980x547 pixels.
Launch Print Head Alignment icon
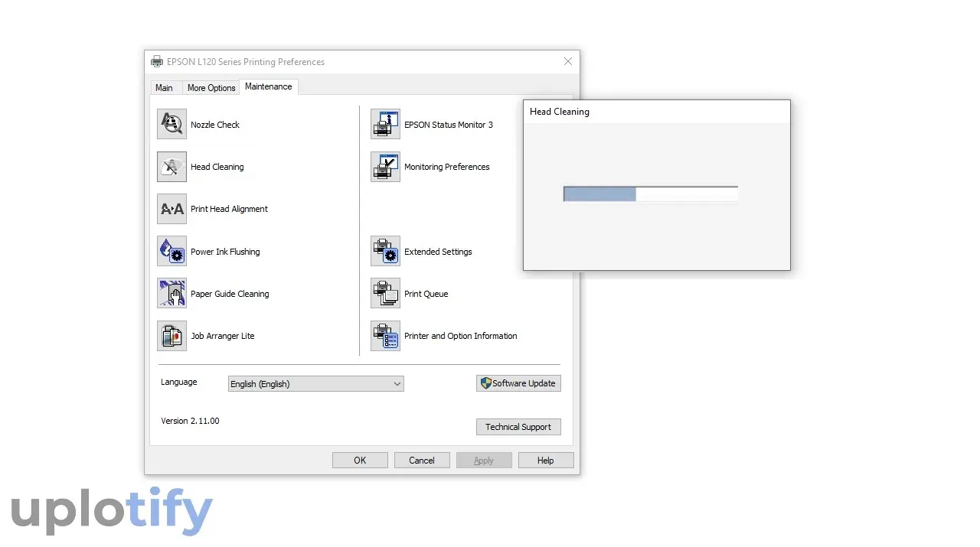[171, 209]
